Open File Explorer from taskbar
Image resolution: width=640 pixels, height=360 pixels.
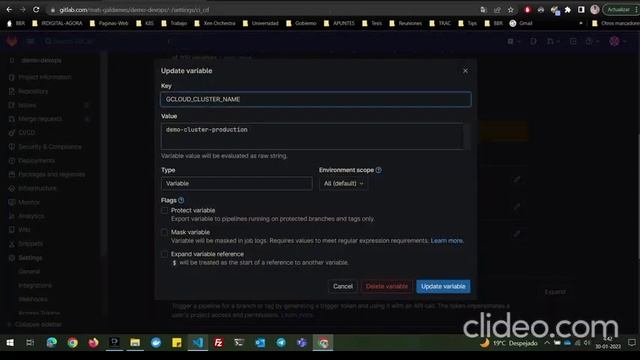135,342
